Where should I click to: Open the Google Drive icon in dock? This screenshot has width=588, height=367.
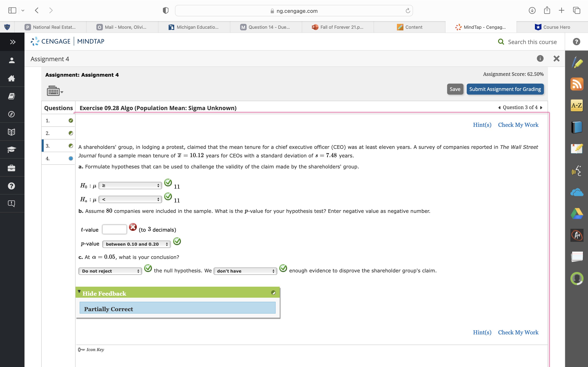[x=577, y=214]
